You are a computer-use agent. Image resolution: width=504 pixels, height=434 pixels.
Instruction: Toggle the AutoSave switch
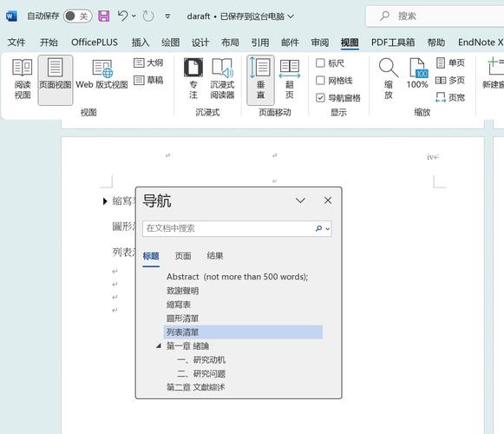click(77, 16)
